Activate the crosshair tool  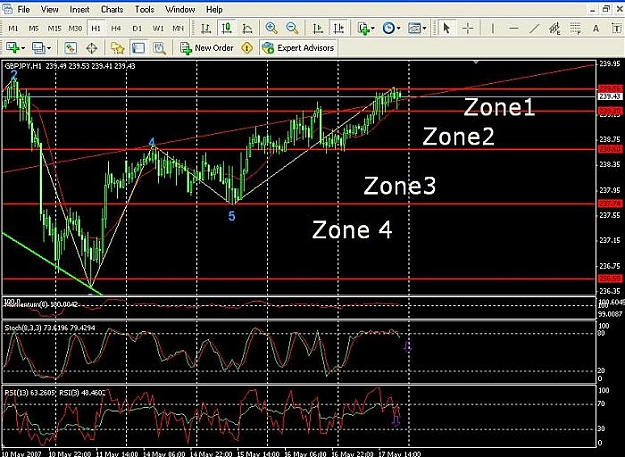pyautogui.click(x=468, y=28)
